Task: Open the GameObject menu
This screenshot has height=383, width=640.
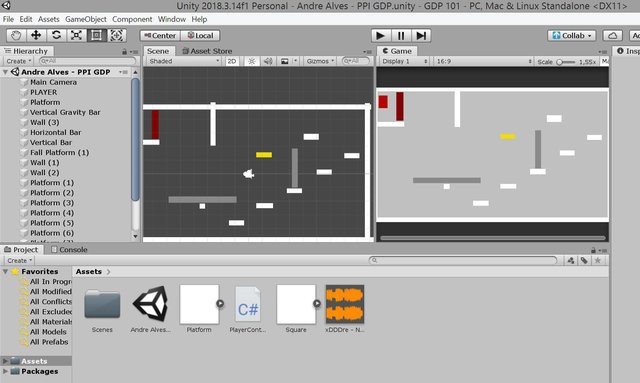Action: click(86, 19)
